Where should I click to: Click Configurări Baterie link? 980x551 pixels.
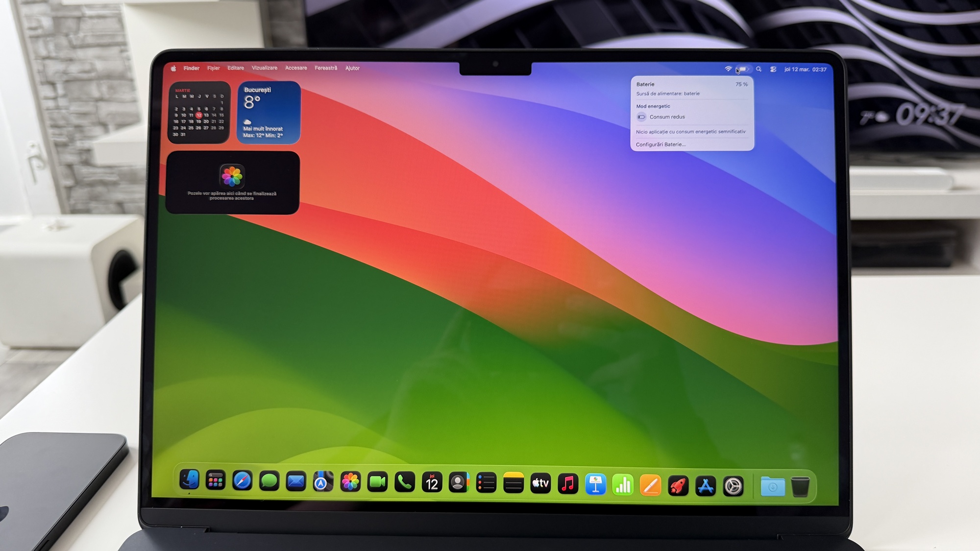tap(661, 144)
